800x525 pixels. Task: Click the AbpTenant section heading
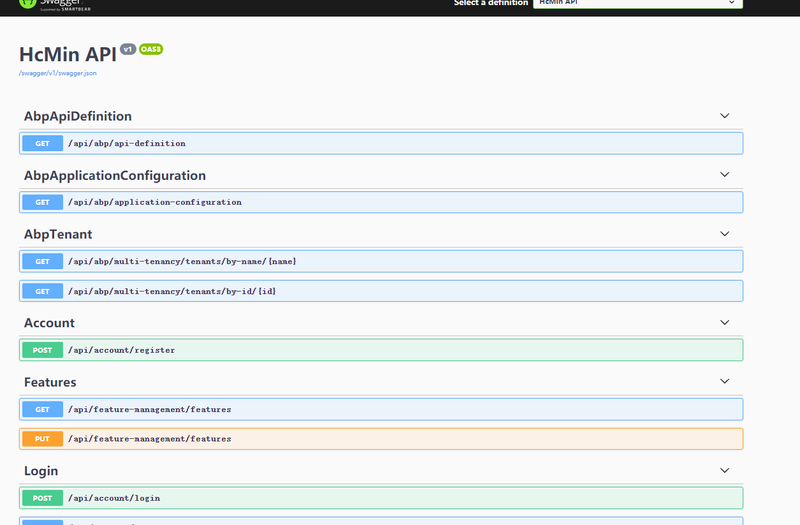click(x=58, y=234)
